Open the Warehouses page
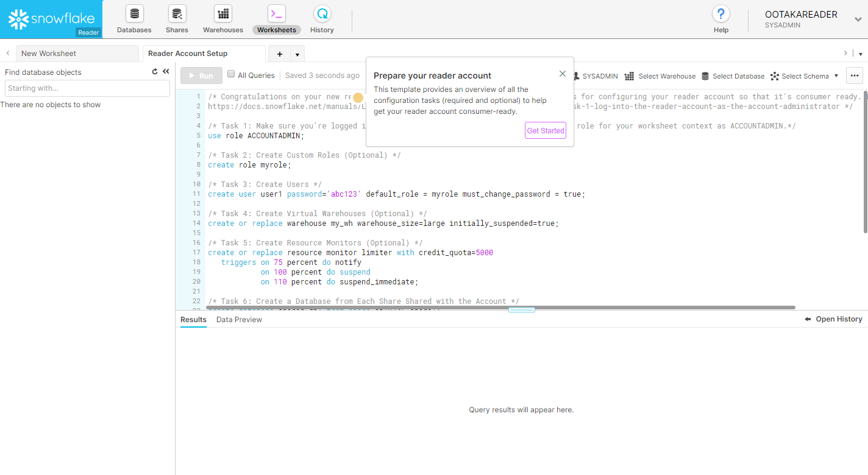This screenshot has width=868, height=475. 222,19
